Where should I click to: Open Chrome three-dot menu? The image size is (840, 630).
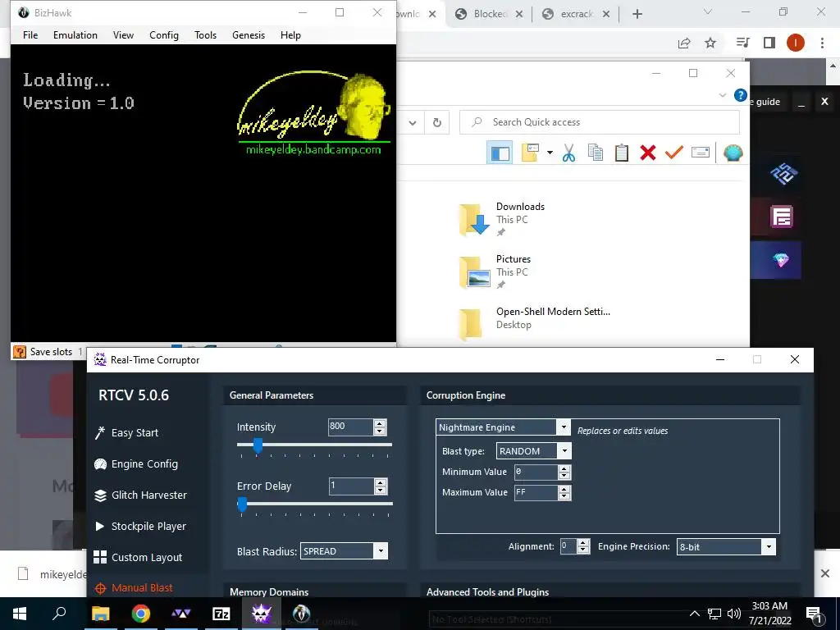click(x=822, y=43)
